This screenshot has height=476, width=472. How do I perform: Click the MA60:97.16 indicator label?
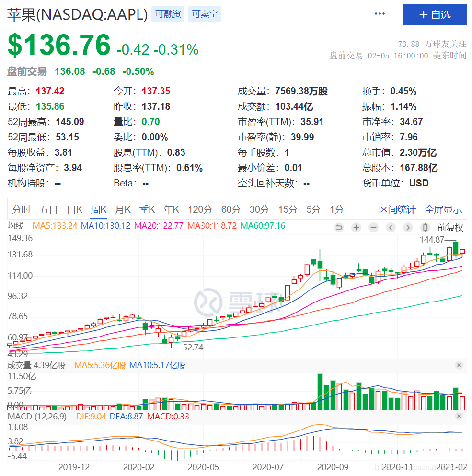tap(263, 226)
